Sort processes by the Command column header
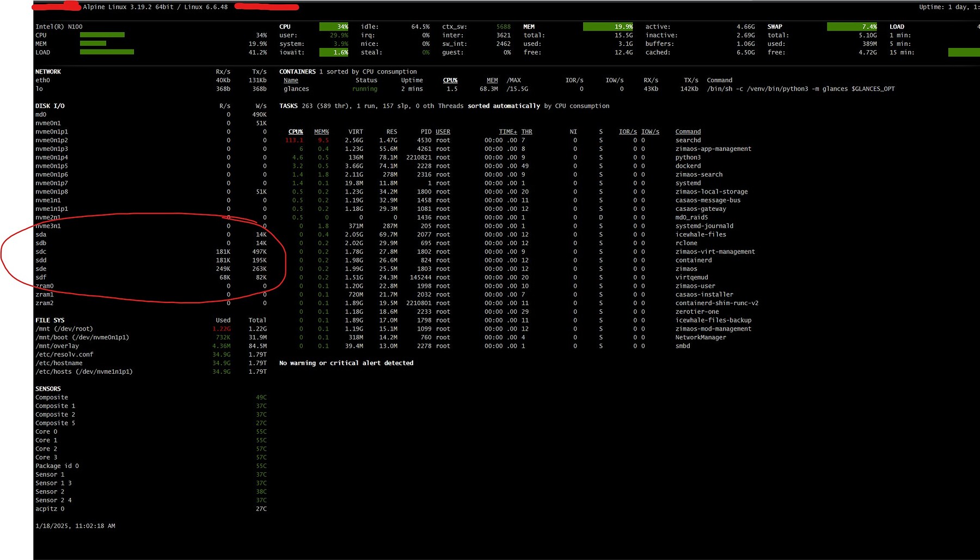Viewport: 980px width, 560px height. [x=688, y=132]
